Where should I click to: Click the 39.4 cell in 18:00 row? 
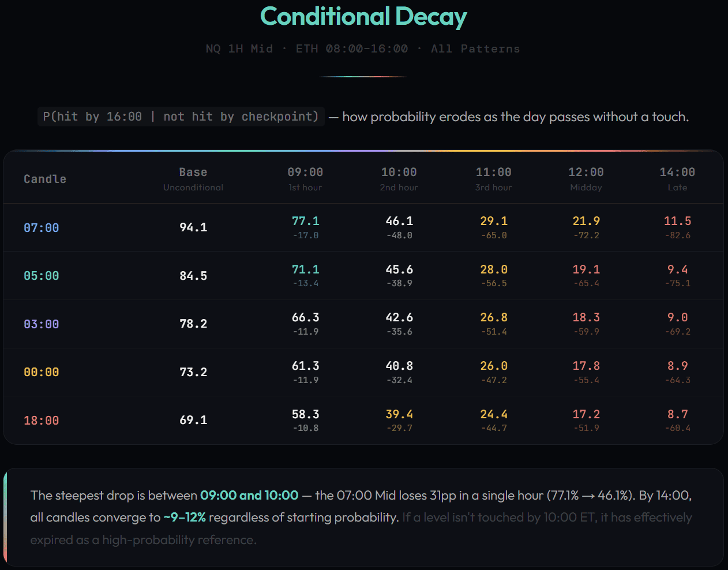tap(399, 415)
